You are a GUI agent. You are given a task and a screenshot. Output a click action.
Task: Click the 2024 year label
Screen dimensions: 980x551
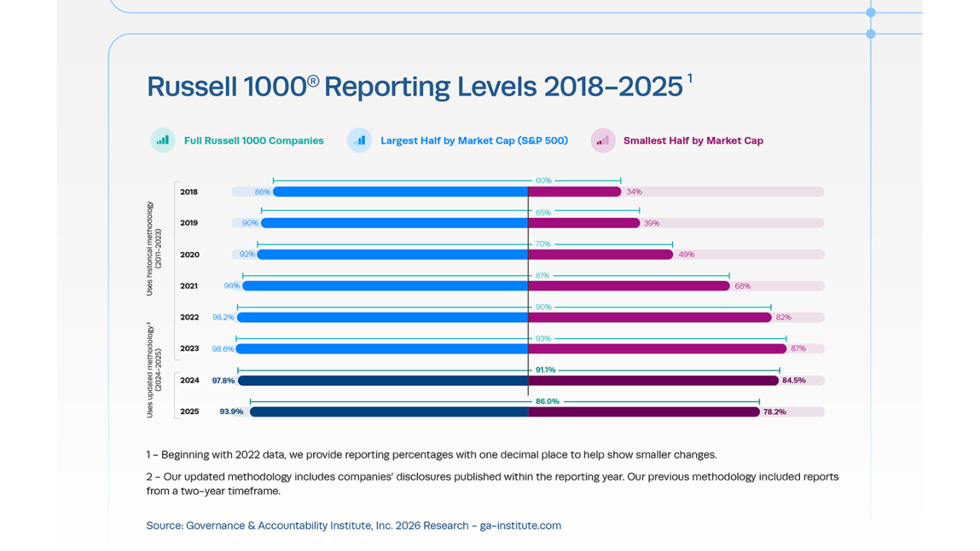tap(189, 380)
